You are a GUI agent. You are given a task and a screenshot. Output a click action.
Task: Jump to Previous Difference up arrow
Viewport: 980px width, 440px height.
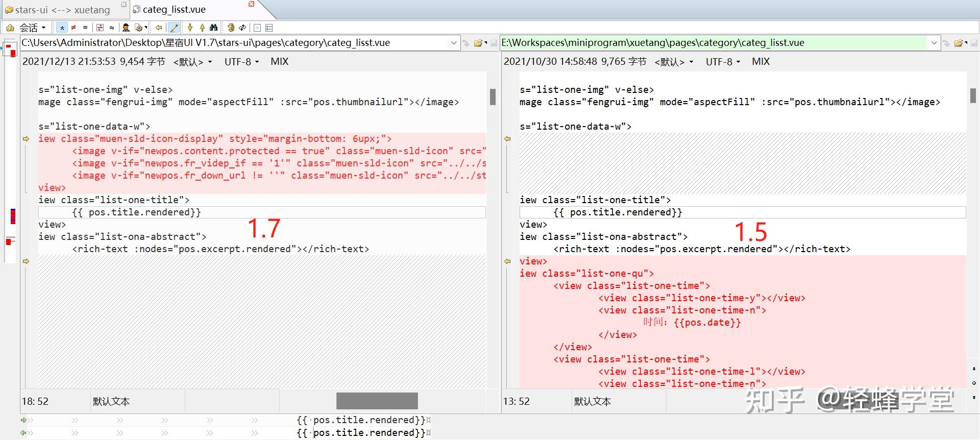(x=202, y=28)
